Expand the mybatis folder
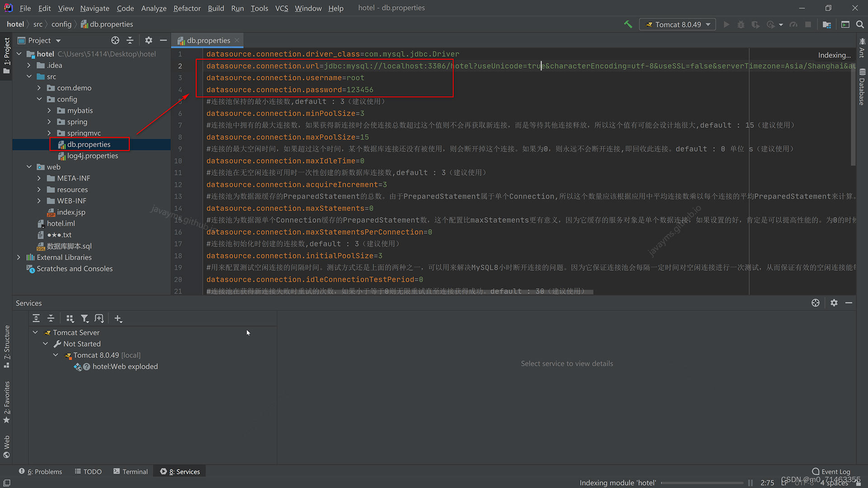This screenshot has height=488, width=868. click(49, 110)
